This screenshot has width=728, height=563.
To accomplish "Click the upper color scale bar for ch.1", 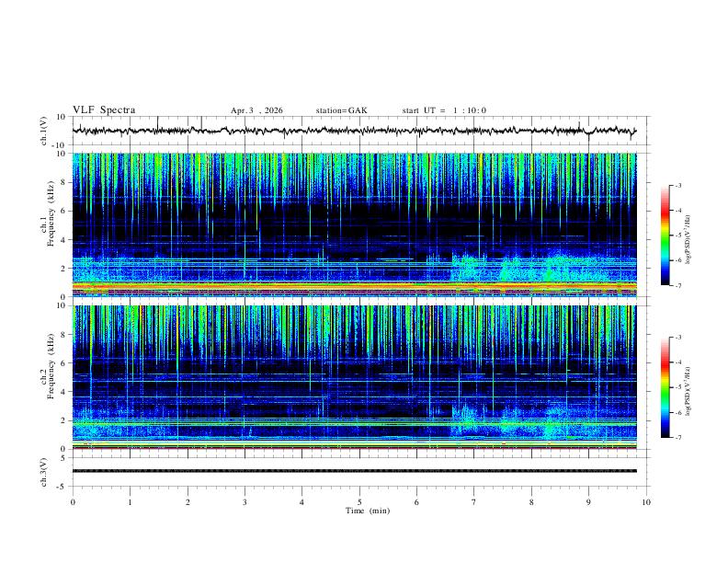I will click(665, 236).
